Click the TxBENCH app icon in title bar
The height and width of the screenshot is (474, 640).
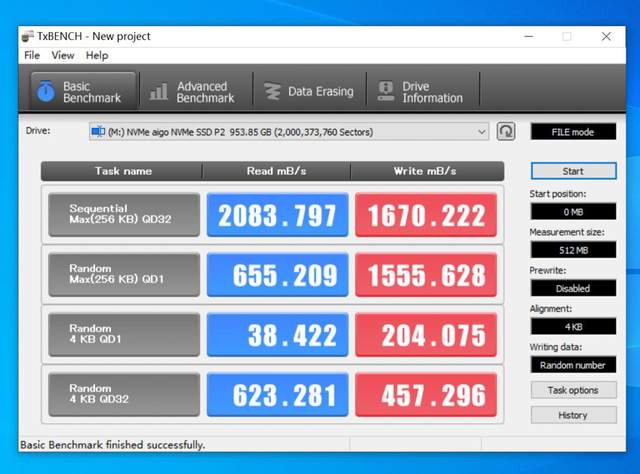28,36
